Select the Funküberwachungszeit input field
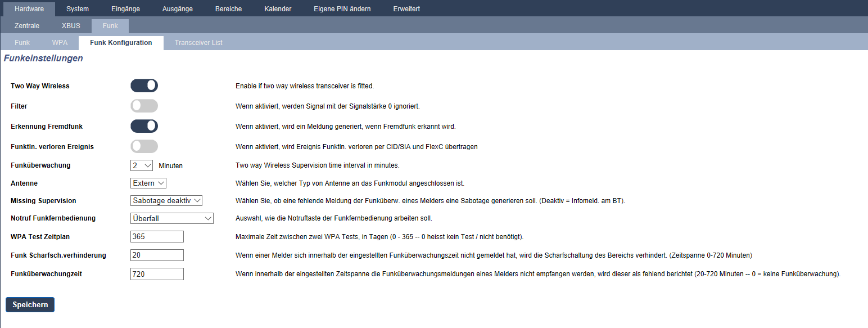This screenshot has width=868, height=328. (157, 274)
